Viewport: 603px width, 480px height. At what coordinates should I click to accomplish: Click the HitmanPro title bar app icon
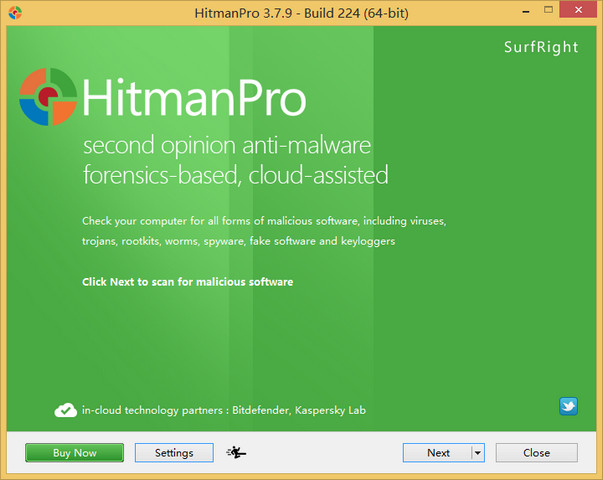(12, 12)
